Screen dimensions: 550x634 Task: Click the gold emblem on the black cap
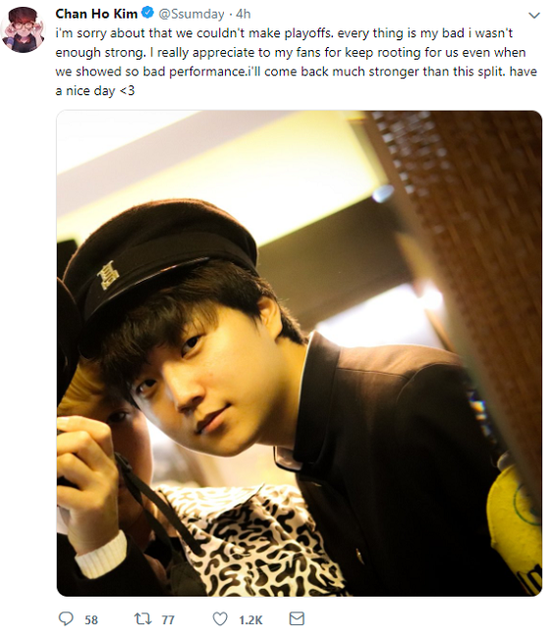coord(108,275)
